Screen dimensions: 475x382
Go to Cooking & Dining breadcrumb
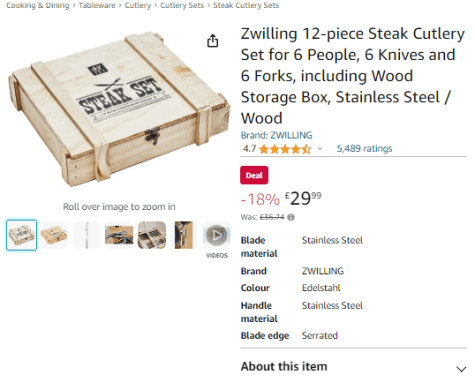pyautogui.click(x=38, y=5)
